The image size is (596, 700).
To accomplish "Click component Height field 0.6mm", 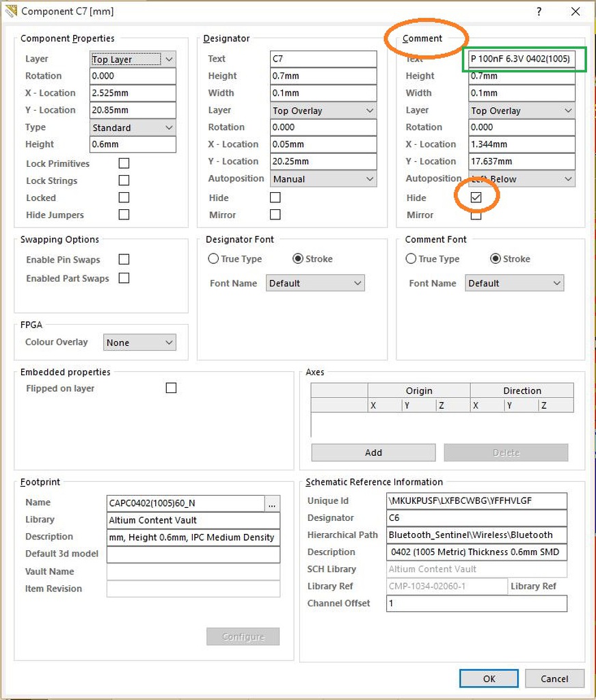I will click(x=133, y=144).
